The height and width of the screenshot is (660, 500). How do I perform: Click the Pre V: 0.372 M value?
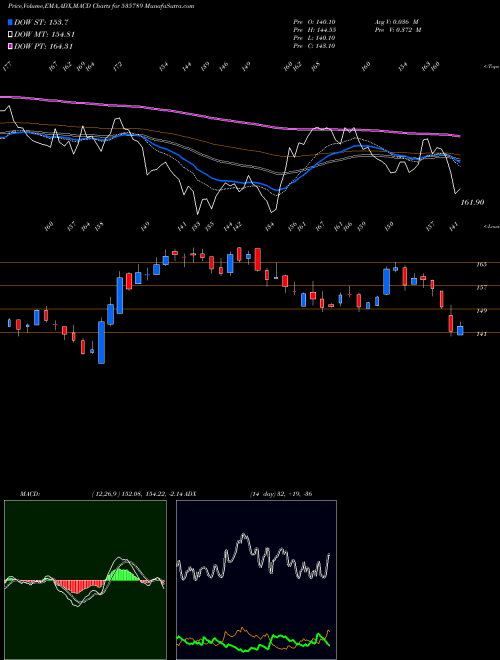click(x=398, y=30)
